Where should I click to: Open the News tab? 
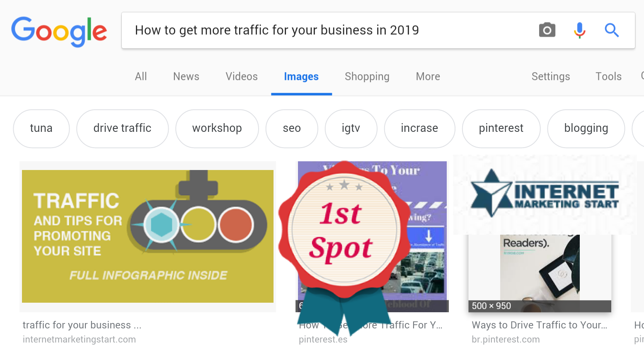point(186,76)
